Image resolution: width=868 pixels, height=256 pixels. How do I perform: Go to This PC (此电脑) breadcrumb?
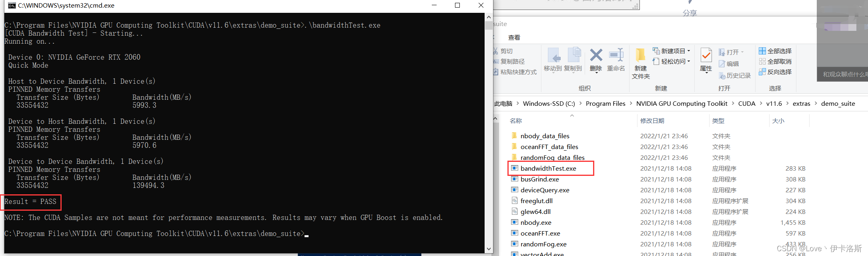[x=503, y=104]
